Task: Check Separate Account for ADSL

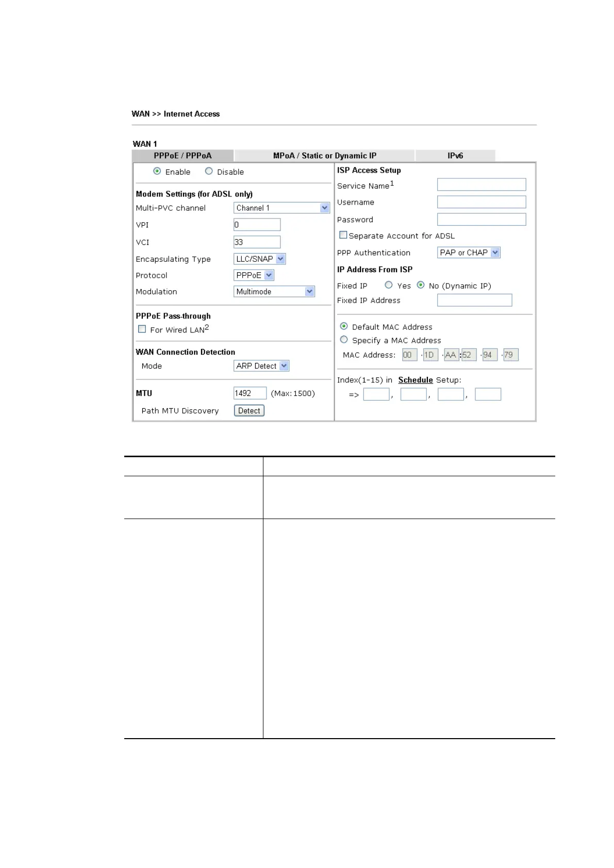Action: [x=343, y=235]
